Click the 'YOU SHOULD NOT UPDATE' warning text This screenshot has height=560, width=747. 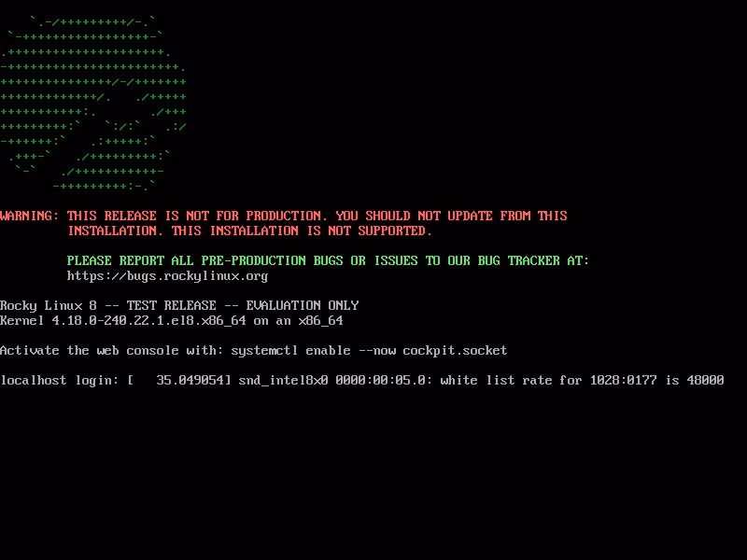tap(414, 216)
